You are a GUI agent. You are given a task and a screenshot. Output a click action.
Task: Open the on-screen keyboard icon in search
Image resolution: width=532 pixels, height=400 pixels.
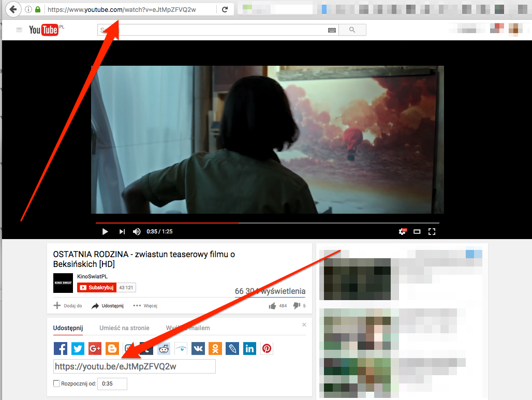(332, 30)
